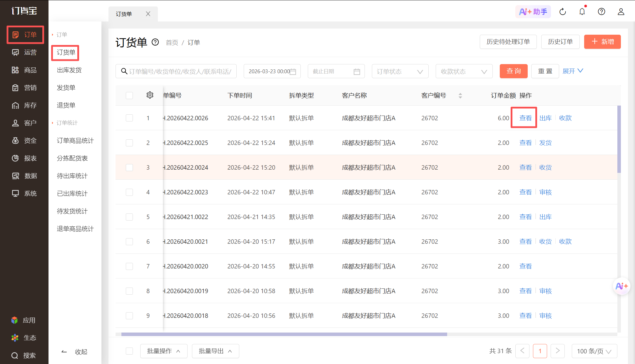
Task: Open the user account icon
Action: [621, 12]
